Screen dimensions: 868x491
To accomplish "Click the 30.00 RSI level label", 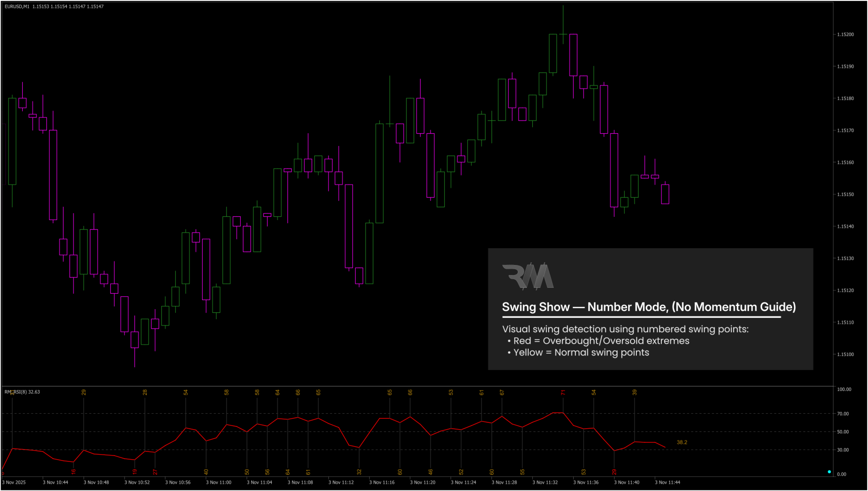I will click(843, 450).
